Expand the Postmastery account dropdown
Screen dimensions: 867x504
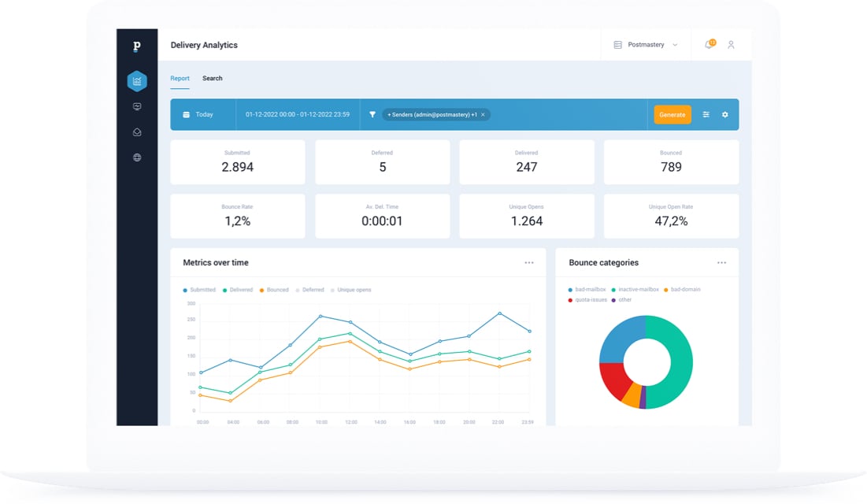click(x=646, y=45)
